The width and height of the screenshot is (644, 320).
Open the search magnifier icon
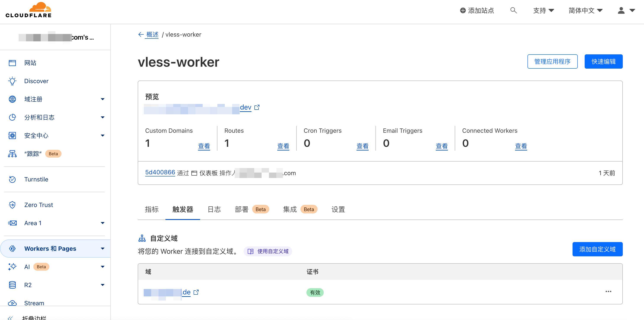pyautogui.click(x=513, y=10)
